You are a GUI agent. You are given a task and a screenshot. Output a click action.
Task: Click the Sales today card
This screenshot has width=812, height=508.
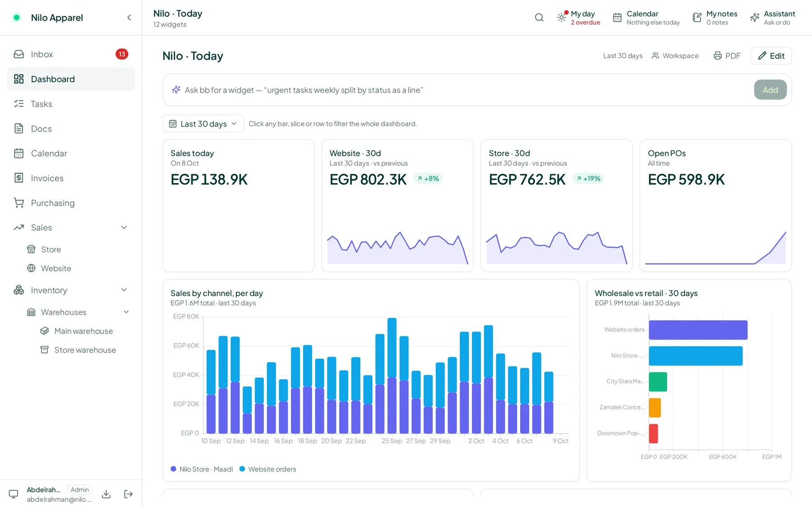click(238, 205)
